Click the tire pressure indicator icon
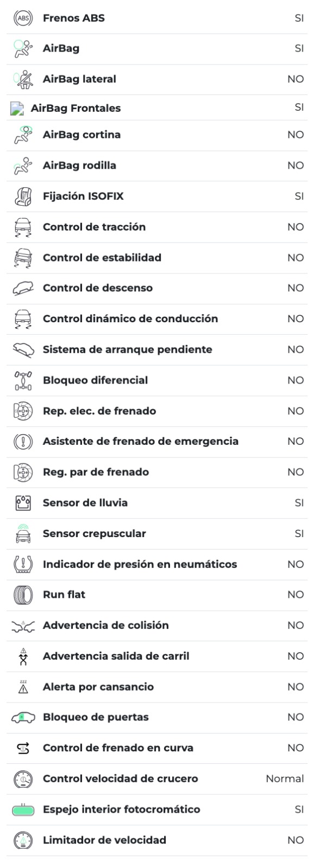 click(22, 564)
